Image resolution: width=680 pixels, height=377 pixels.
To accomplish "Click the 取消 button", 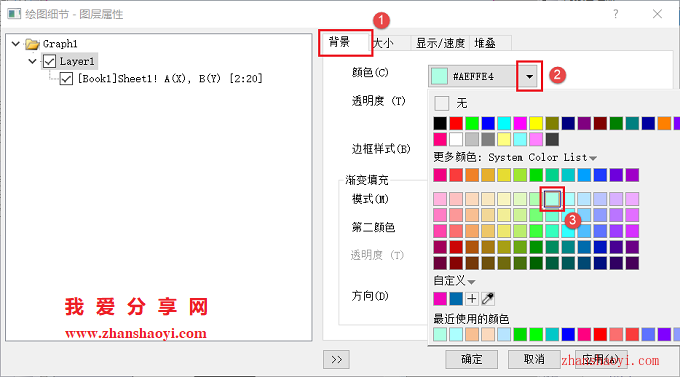I will click(534, 359).
